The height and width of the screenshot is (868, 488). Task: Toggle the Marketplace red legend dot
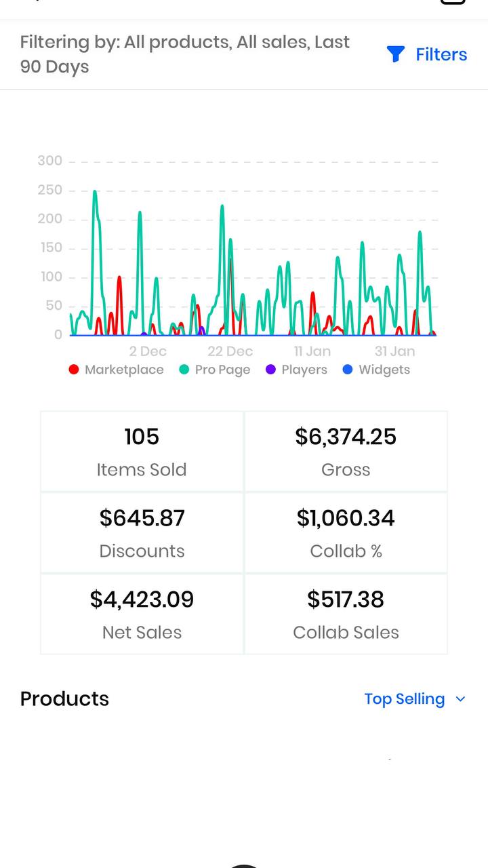tap(74, 370)
